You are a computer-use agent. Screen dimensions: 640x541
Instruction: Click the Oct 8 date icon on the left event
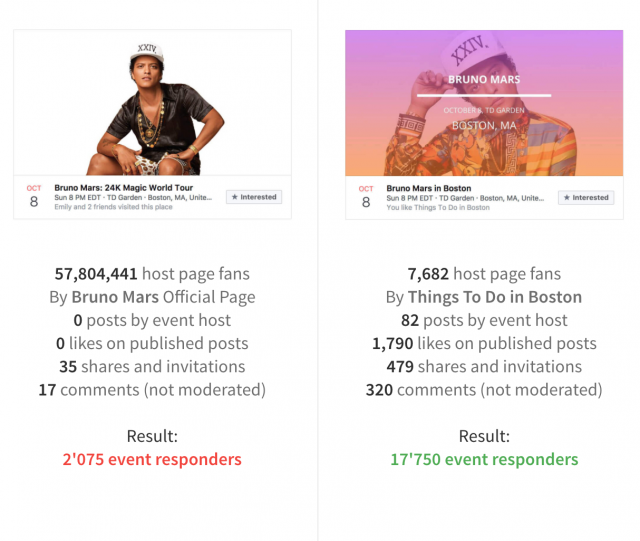point(34,197)
